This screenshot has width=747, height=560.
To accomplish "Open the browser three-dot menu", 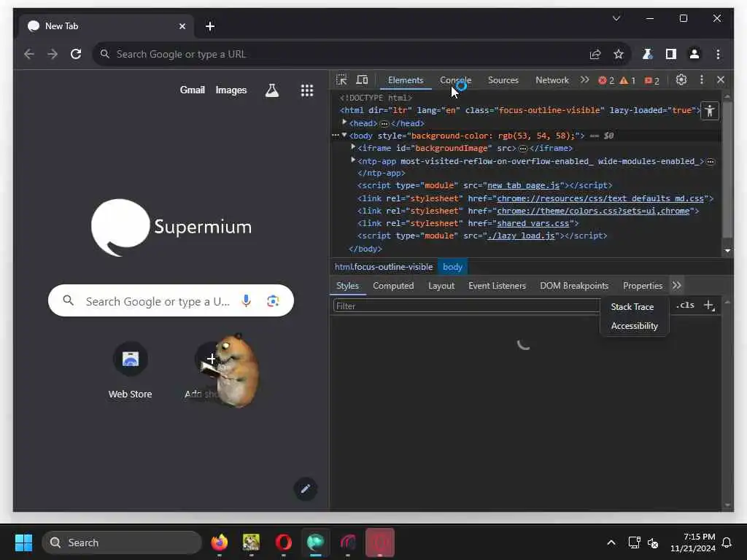I will tap(718, 54).
